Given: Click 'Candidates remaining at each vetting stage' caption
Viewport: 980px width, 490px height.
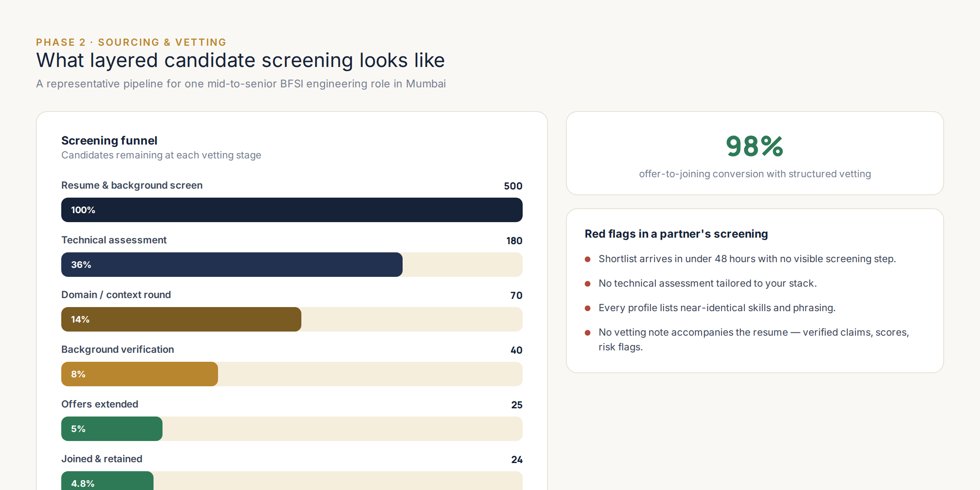Looking at the screenshot, I should 161,155.
